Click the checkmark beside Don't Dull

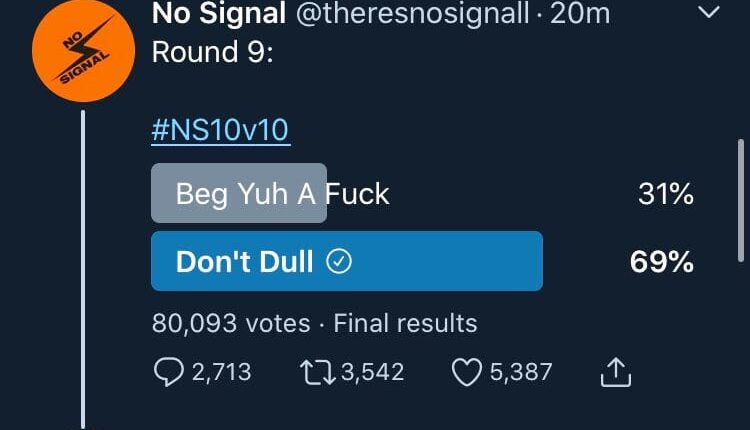pos(340,262)
